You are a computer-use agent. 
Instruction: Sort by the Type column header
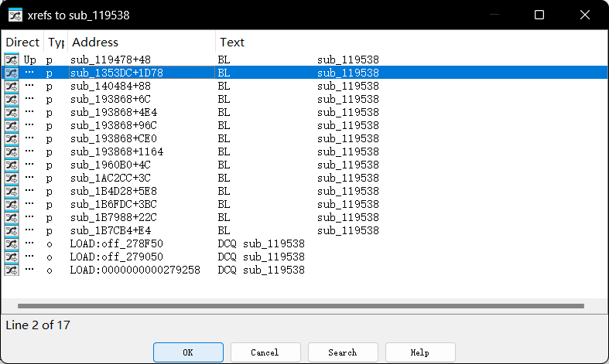56,42
